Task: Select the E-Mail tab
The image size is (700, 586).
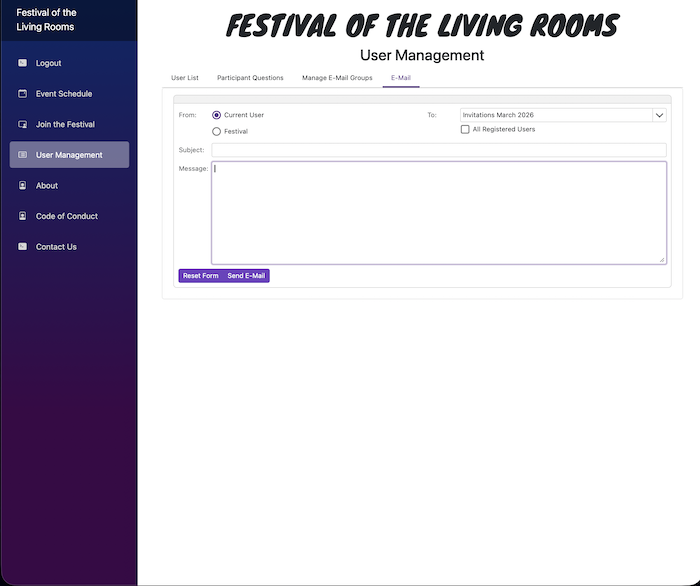Action: (401, 78)
